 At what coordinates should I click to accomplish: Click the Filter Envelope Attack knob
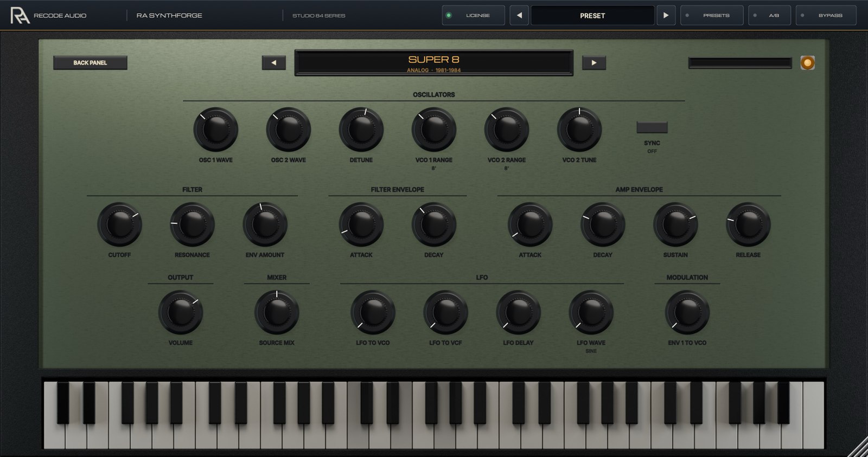point(361,224)
